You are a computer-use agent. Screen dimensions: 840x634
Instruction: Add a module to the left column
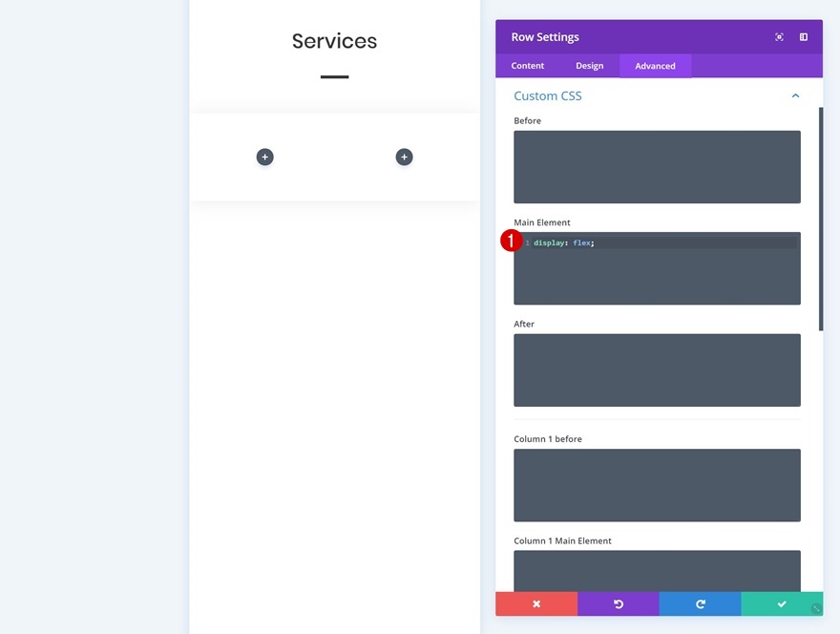click(264, 157)
